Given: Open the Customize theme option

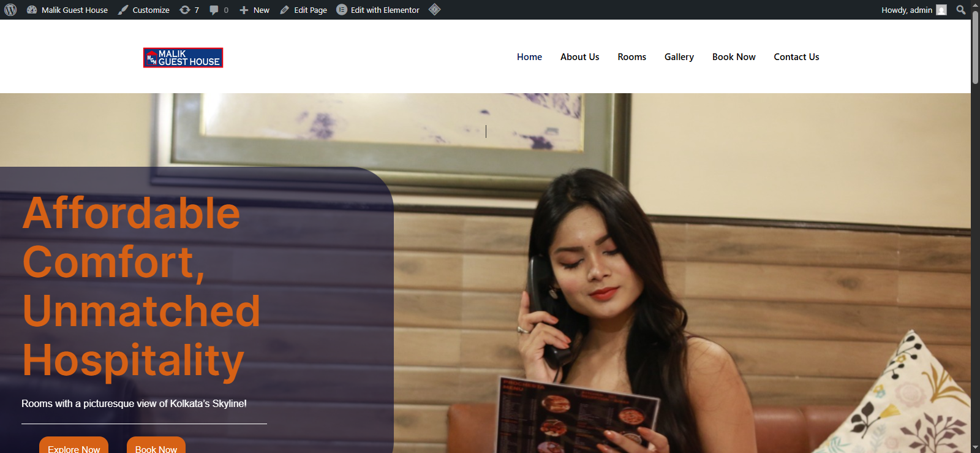Looking at the screenshot, I should 144,10.
